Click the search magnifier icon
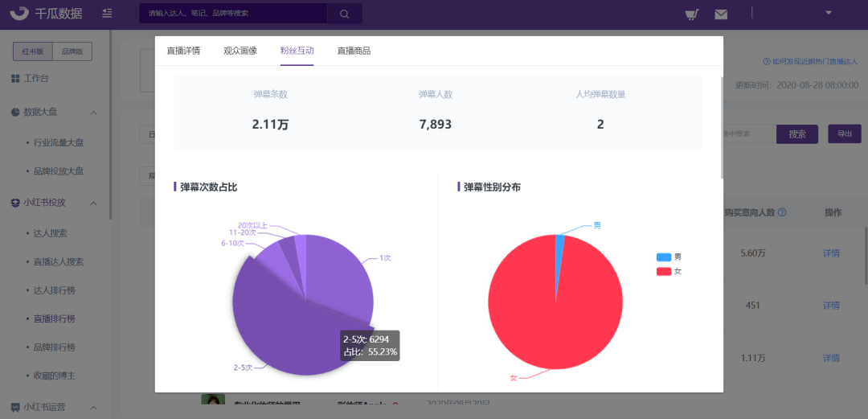 (x=344, y=14)
